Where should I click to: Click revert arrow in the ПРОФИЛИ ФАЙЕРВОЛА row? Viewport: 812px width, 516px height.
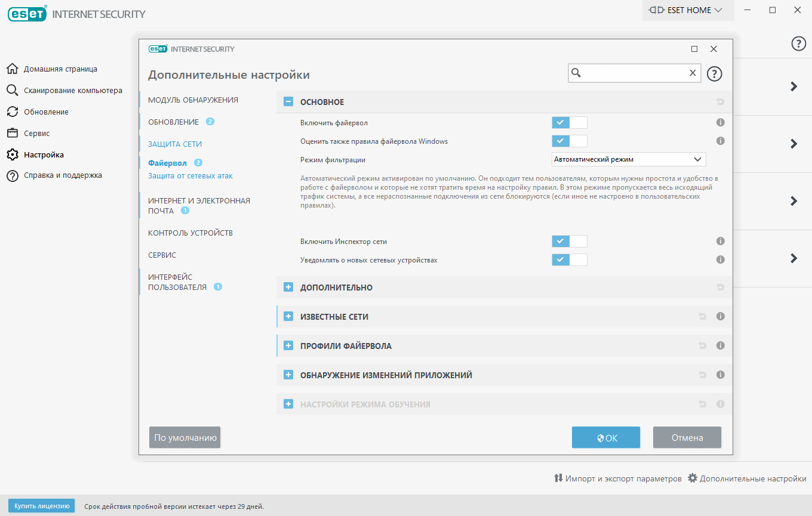coord(702,346)
